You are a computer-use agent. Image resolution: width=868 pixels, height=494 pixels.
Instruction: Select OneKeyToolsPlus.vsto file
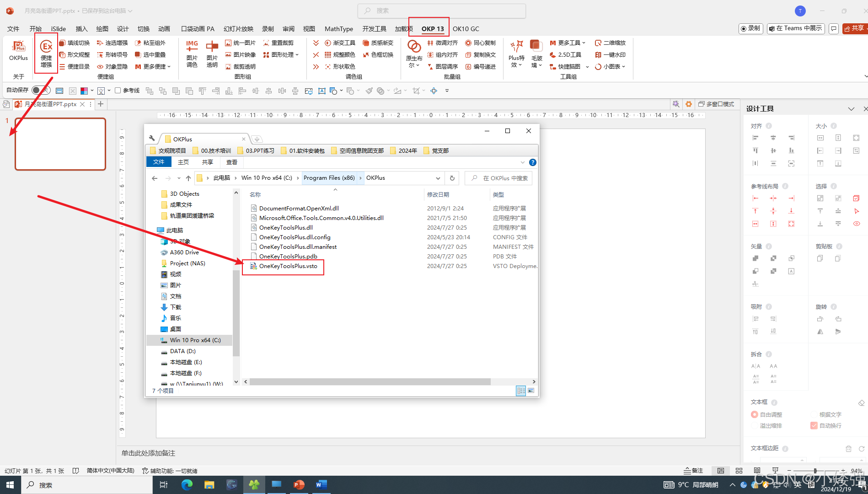288,266
